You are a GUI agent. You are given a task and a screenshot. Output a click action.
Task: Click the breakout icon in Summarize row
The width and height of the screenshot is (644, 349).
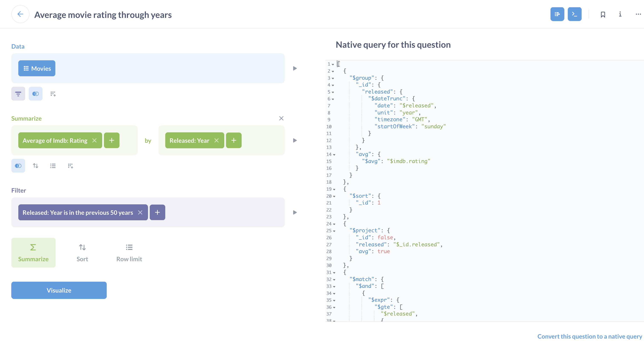pyautogui.click(x=70, y=166)
